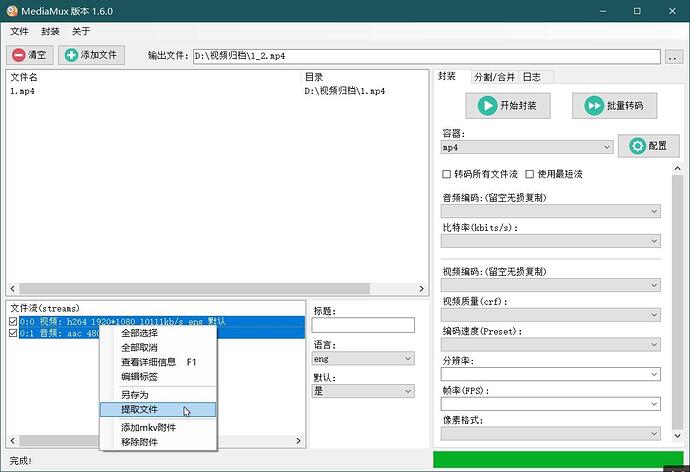Open the 视频编码 dropdown

pos(551,285)
